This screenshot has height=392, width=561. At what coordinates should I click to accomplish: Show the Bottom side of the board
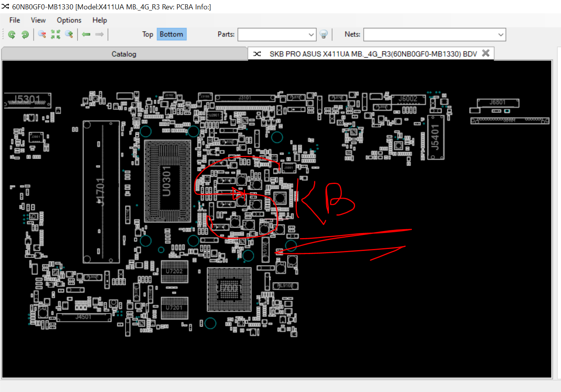click(x=171, y=34)
